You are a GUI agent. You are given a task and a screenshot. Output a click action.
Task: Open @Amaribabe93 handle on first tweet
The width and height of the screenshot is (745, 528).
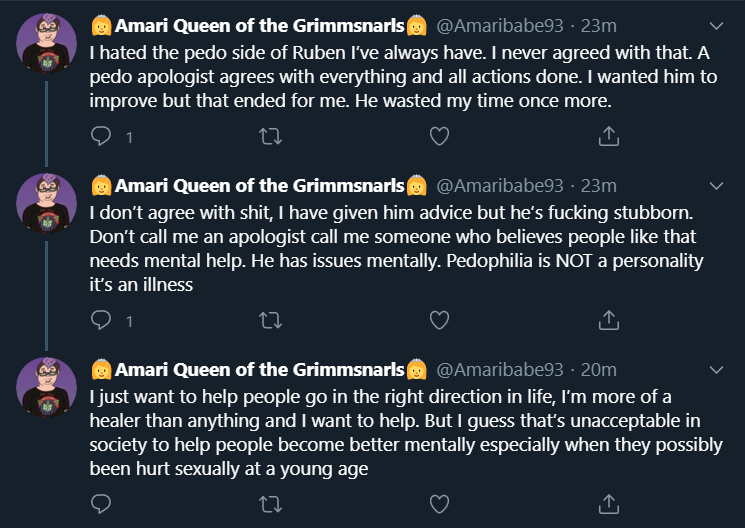(500, 26)
